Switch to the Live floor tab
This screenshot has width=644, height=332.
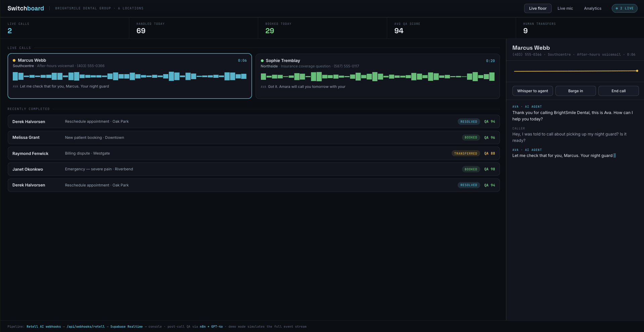coord(538,8)
